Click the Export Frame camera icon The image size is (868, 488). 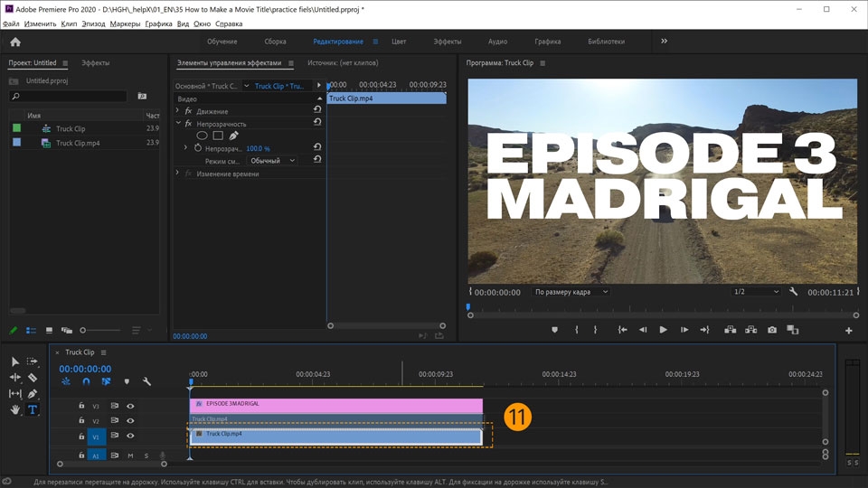771,330
